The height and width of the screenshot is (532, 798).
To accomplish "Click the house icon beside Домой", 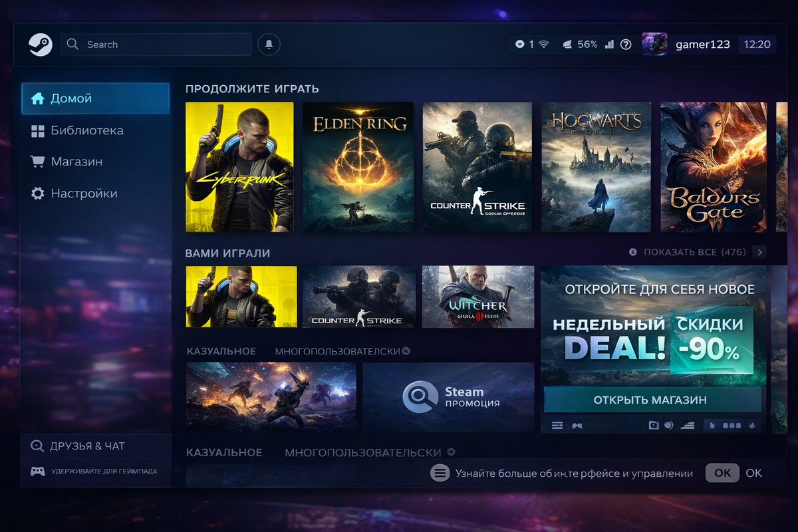I will [38, 98].
